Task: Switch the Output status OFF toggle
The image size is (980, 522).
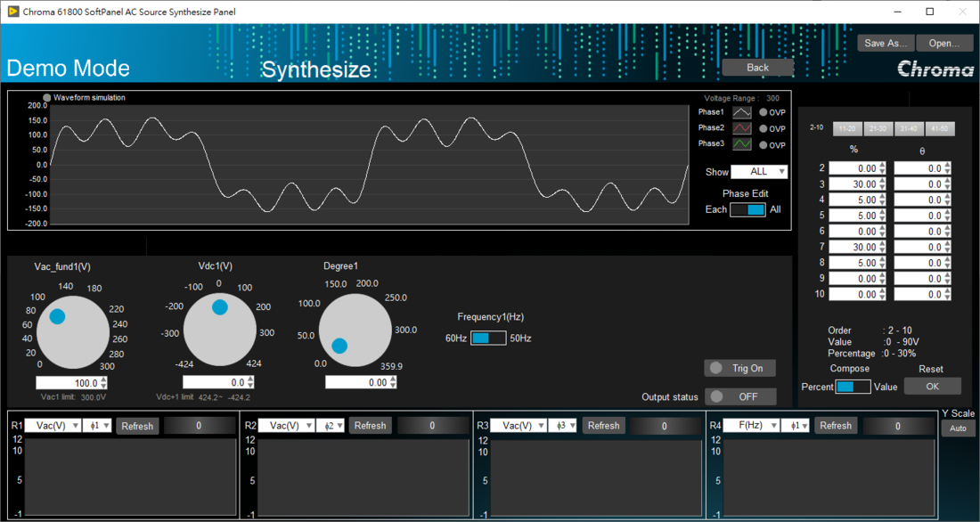Action: tap(740, 396)
